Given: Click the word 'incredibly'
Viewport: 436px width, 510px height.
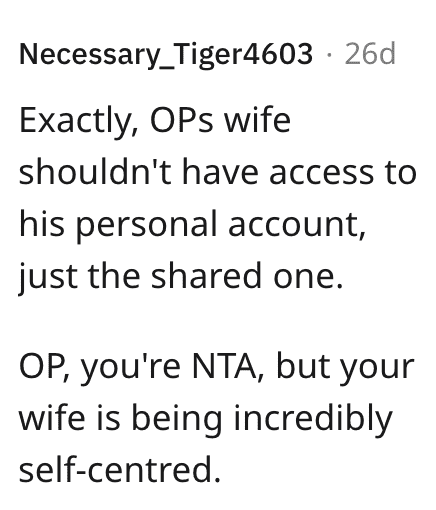Looking at the screenshot, I should [313, 419].
